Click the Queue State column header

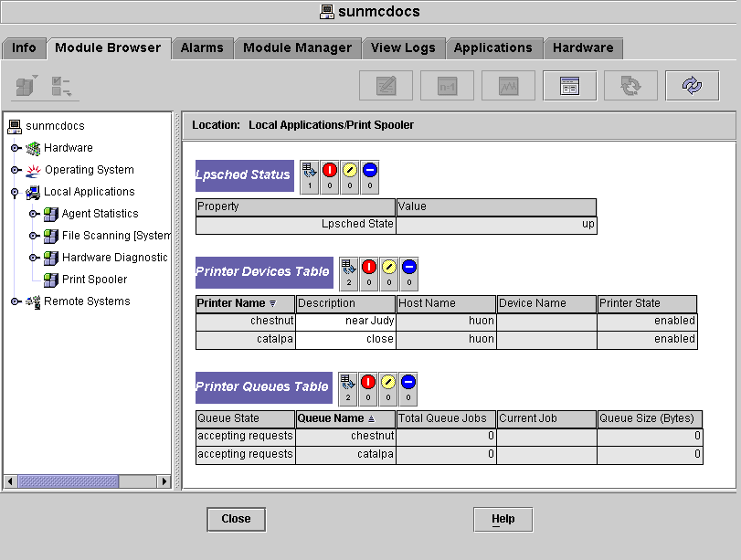[x=246, y=418]
